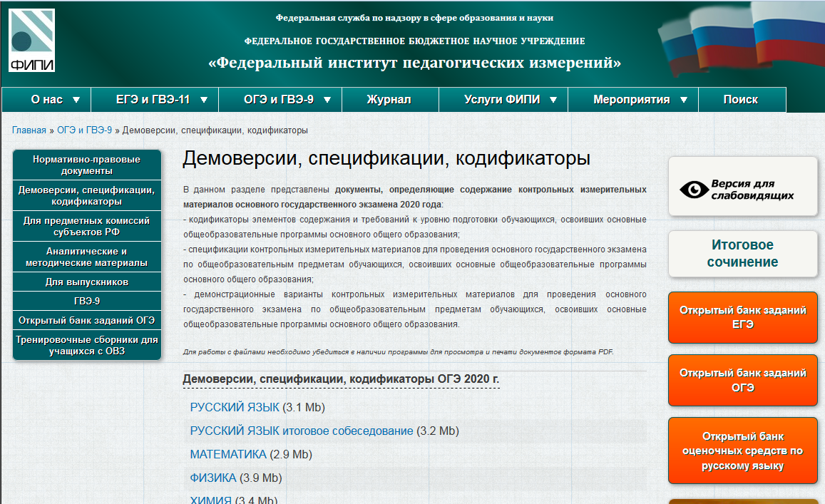
Task: Open the Услуги ФИПИ dropdown
Action: [502, 99]
